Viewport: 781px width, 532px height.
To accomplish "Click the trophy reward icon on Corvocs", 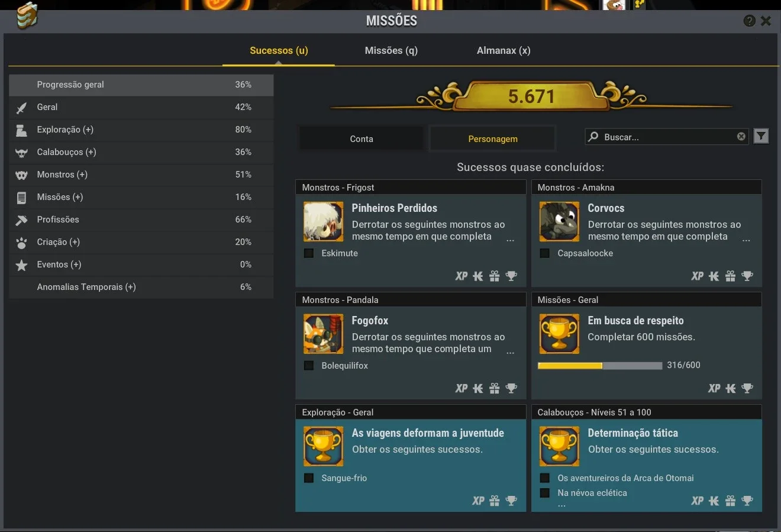I will tap(747, 276).
